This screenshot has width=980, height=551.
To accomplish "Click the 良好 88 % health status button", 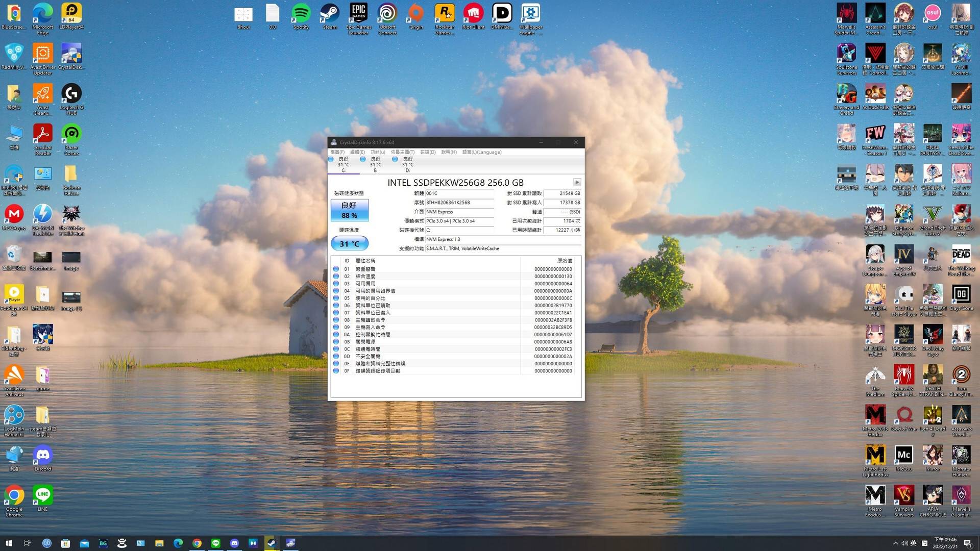I will [x=350, y=210].
